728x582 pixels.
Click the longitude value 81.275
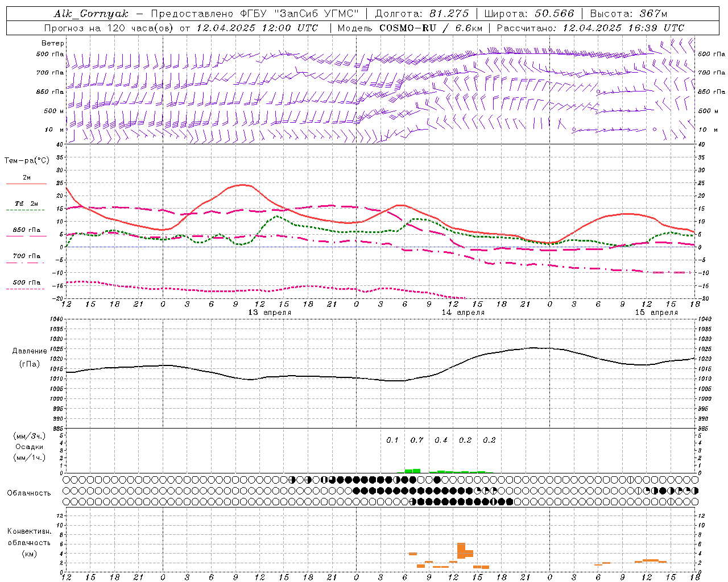click(x=449, y=14)
